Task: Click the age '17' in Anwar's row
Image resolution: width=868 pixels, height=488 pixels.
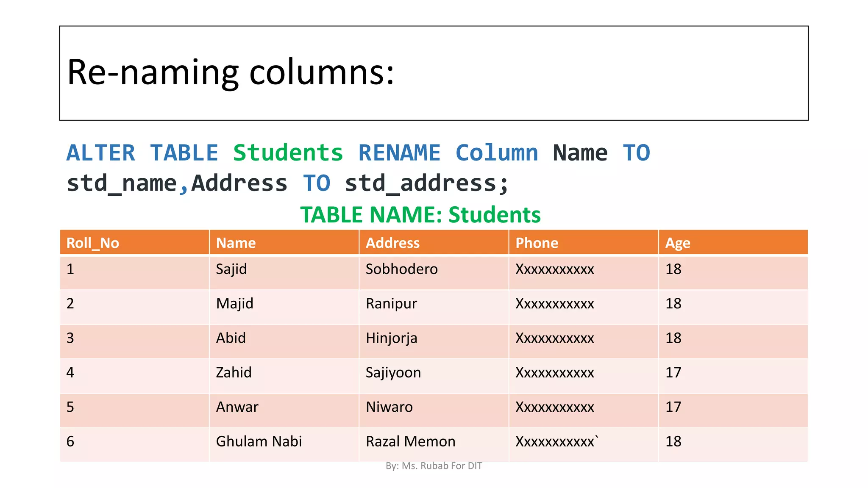Action: [673, 407]
